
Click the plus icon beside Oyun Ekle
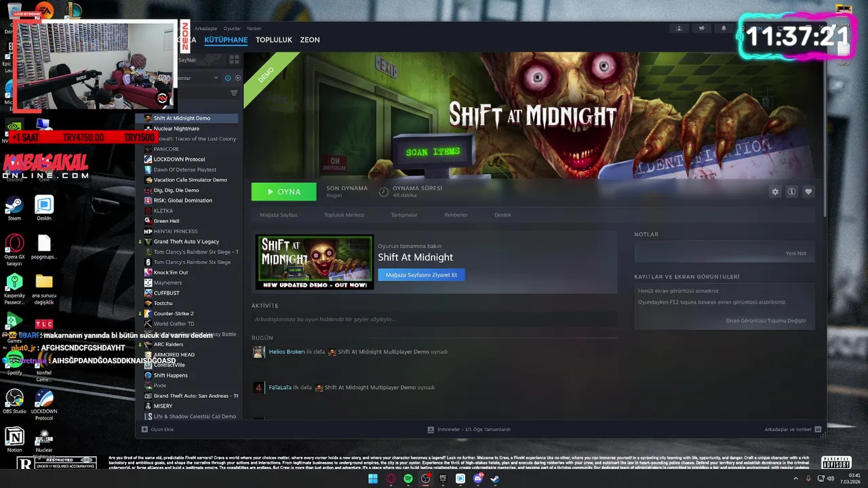[144, 430]
